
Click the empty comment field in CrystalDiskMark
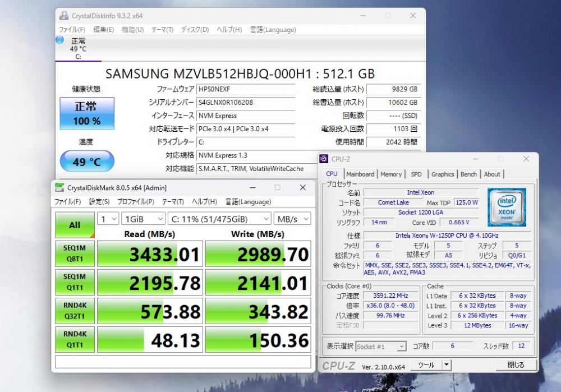tap(183, 361)
